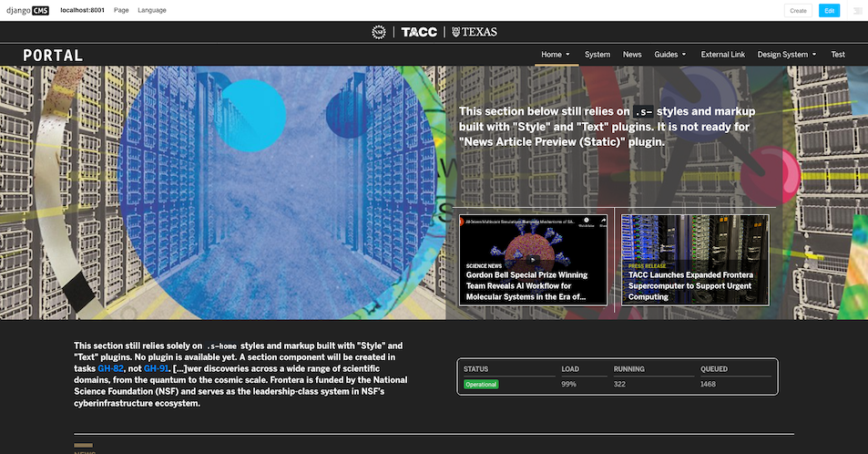
Task: Expand the Guides navigation dropdown
Action: coord(670,55)
